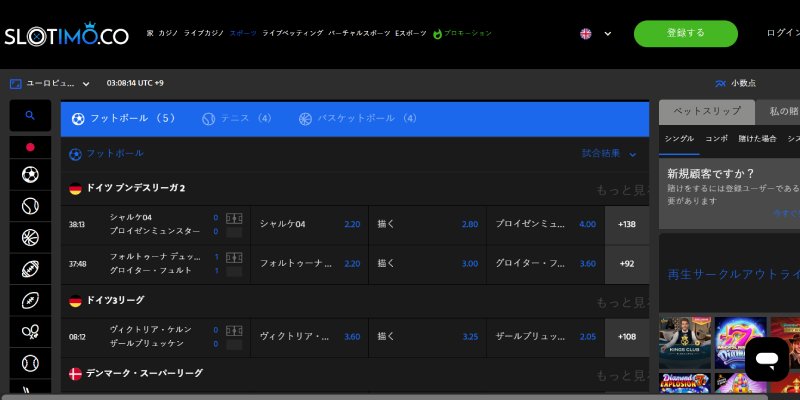Bet on ヴィクトリア・ケルン at 3.60
800x400 pixels.
pyautogui.click(x=310, y=337)
